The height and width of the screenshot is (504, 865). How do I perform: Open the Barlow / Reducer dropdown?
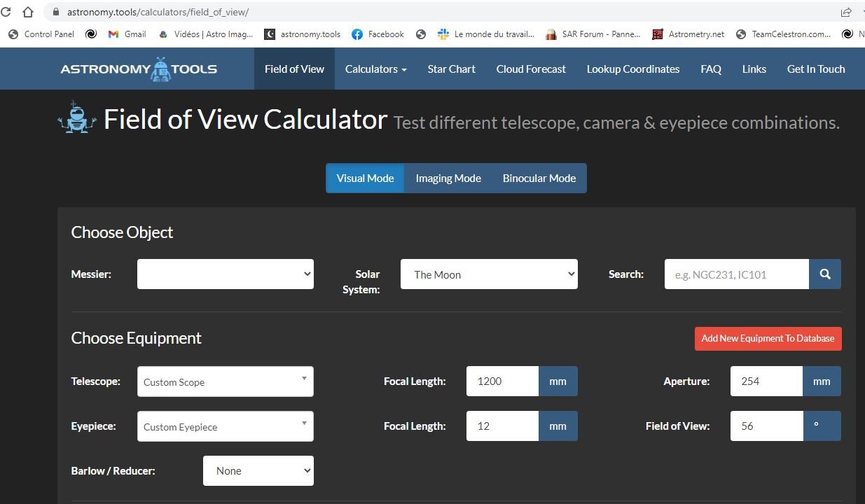click(258, 470)
